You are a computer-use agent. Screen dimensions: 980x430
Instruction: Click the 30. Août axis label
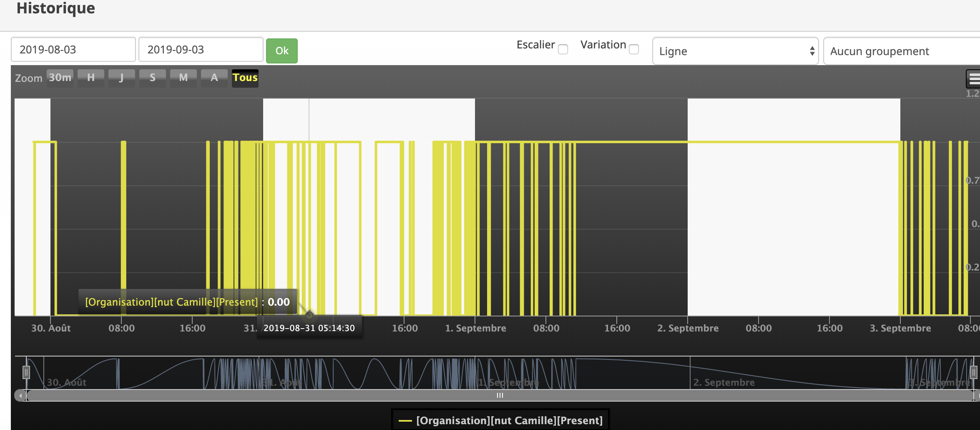tap(51, 328)
